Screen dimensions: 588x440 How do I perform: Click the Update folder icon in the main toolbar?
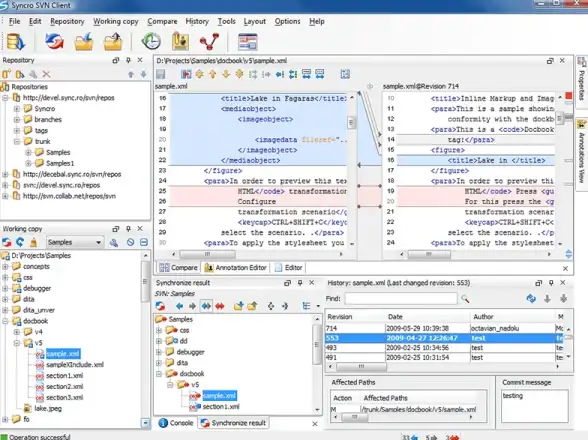point(84,41)
